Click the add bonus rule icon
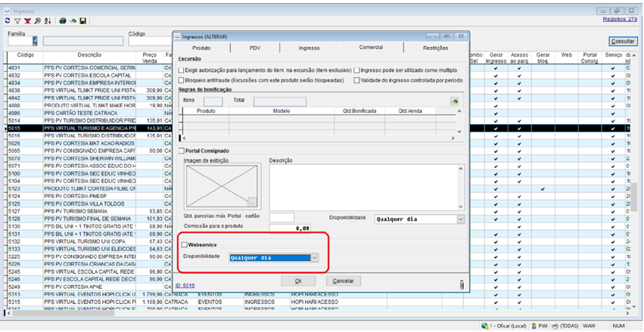The height and width of the screenshot is (332, 644). coord(455,101)
